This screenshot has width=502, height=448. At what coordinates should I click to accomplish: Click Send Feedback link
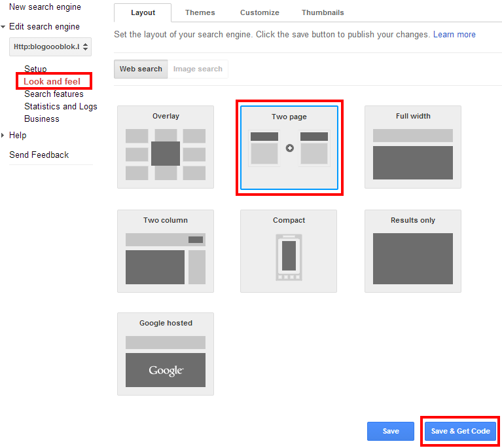coord(39,155)
